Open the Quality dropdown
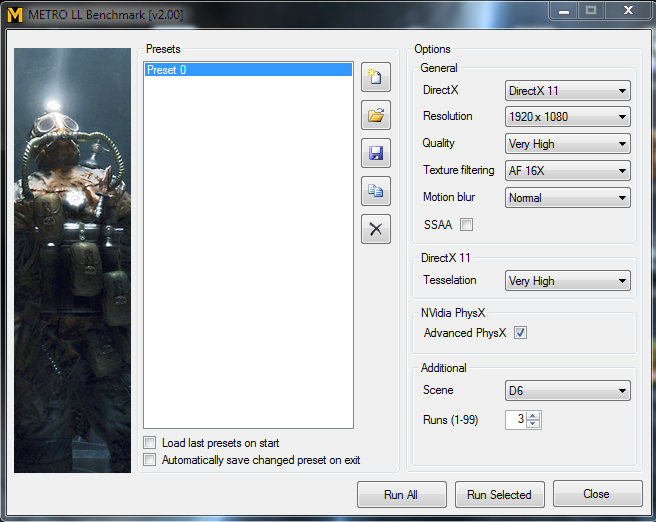The height and width of the screenshot is (522, 656). click(x=568, y=144)
